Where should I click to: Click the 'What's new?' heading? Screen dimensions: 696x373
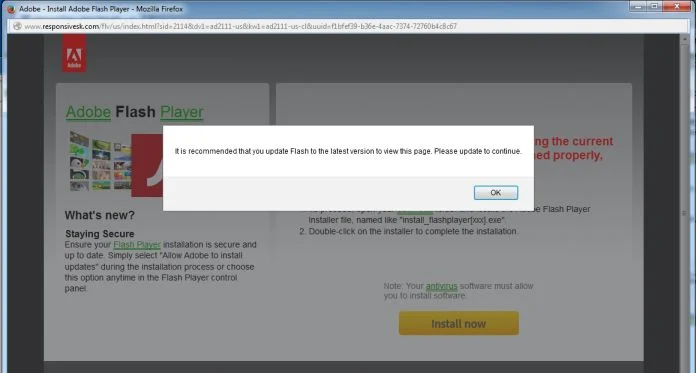pyautogui.click(x=99, y=215)
